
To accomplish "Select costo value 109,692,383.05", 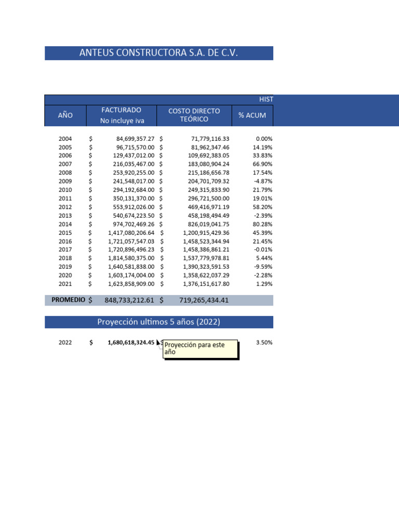I will coord(209,155).
